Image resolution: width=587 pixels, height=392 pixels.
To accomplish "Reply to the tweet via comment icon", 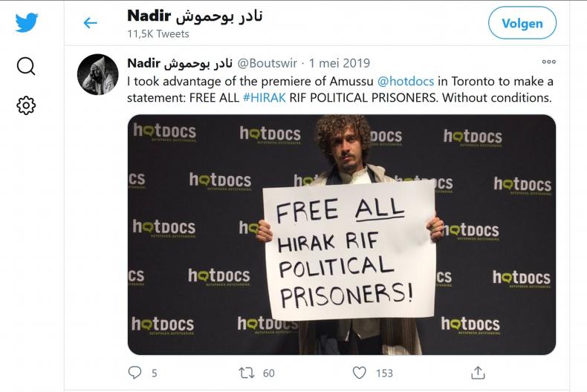I will point(134,373).
